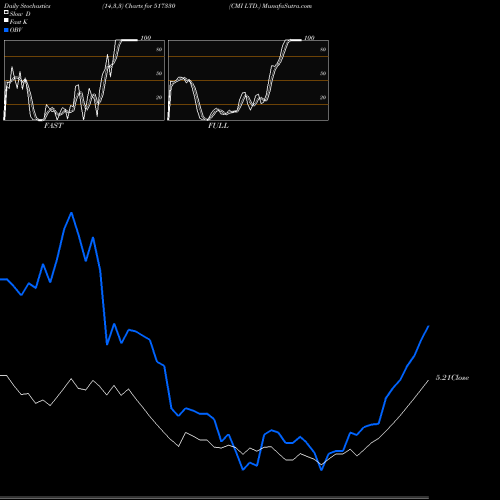Click the 100 label on FULL chart
500x500 pixels.
tap(309, 38)
